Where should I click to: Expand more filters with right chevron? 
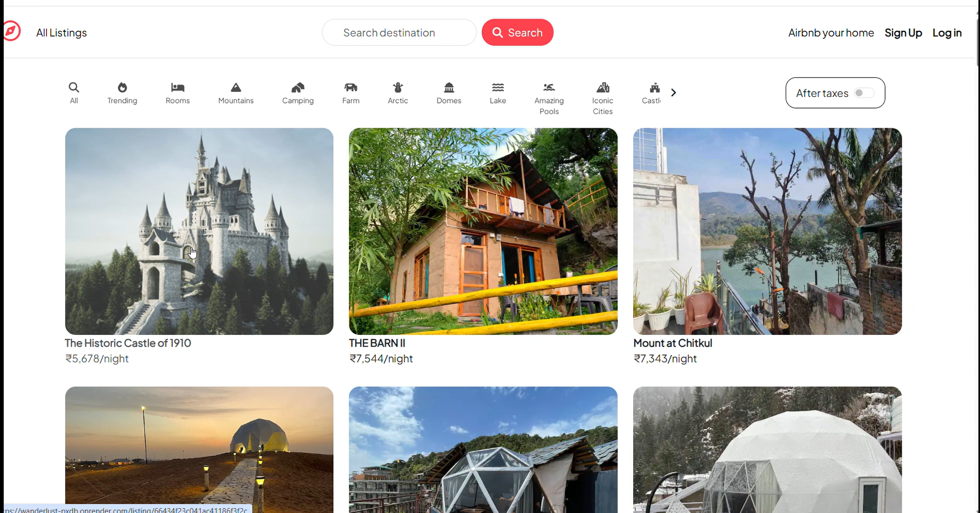[673, 92]
